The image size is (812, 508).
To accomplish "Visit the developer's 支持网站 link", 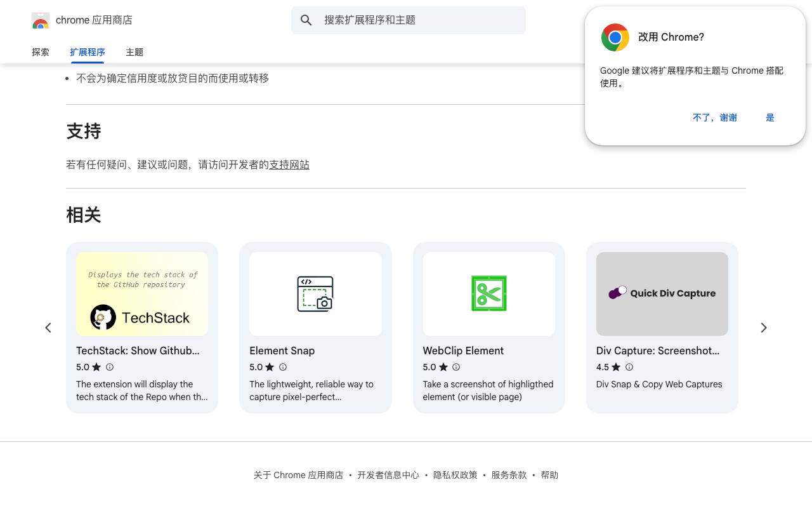I will coord(289,164).
